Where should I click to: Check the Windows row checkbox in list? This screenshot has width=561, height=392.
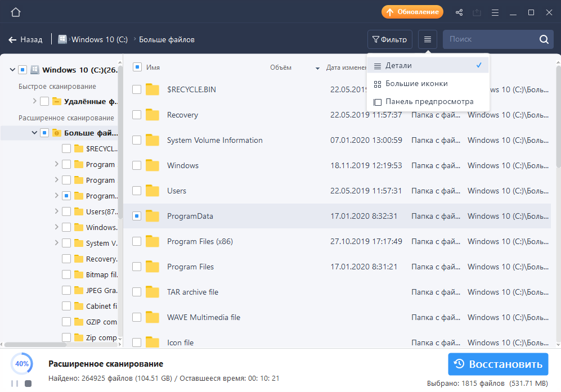[x=137, y=165]
